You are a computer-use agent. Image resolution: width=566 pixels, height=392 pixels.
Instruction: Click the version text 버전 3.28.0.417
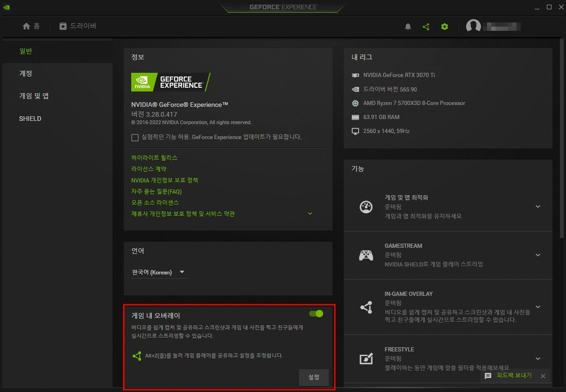click(154, 114)
